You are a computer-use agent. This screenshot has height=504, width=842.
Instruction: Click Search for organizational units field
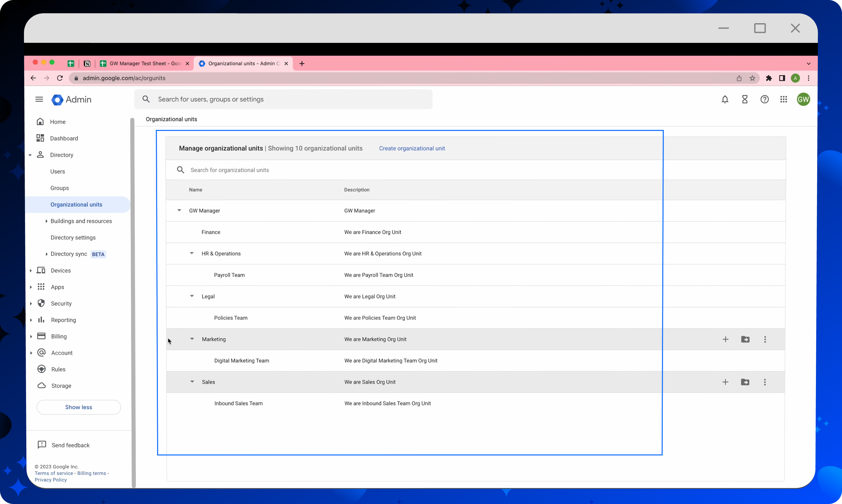[x=476, y=170]
